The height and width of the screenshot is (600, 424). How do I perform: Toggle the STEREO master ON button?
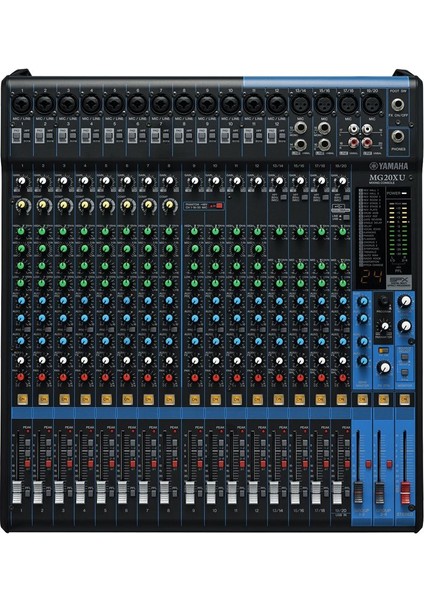coord(404,399)
